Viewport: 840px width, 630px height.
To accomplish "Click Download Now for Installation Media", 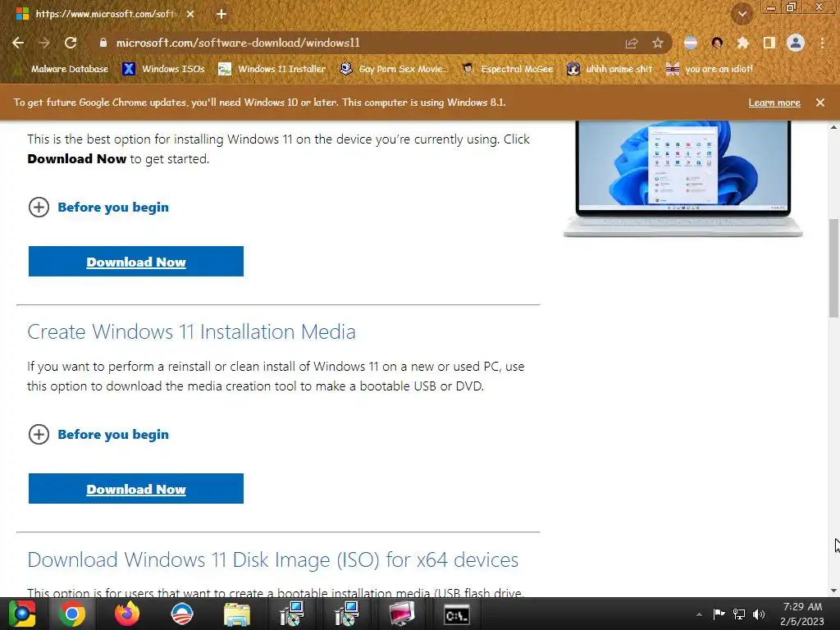I will tap(136, 489).
